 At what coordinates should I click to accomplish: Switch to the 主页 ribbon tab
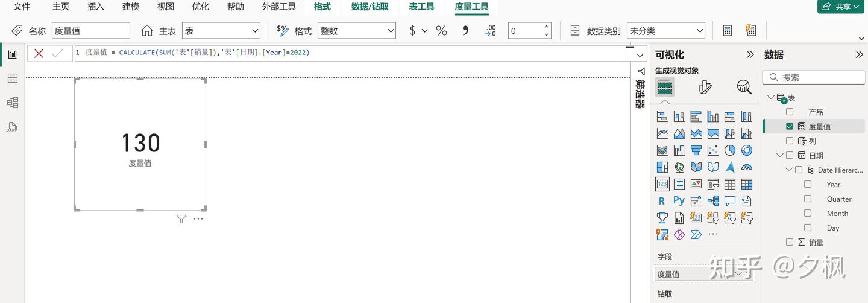click(x=61, y=7)
